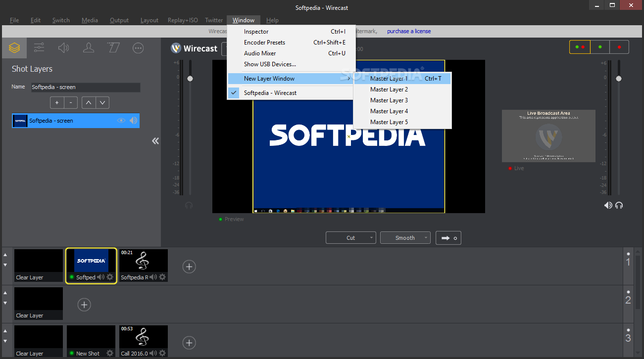Expand the New Layer Window submenu
This screenshot has width=644, height=359.
pyautogui.click(x=291, y=79)
